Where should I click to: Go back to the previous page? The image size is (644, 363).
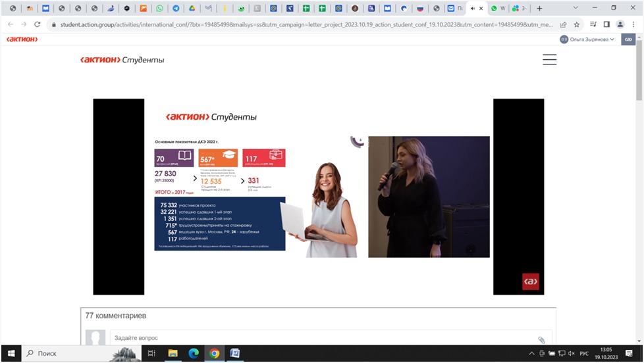click(9, 24)
